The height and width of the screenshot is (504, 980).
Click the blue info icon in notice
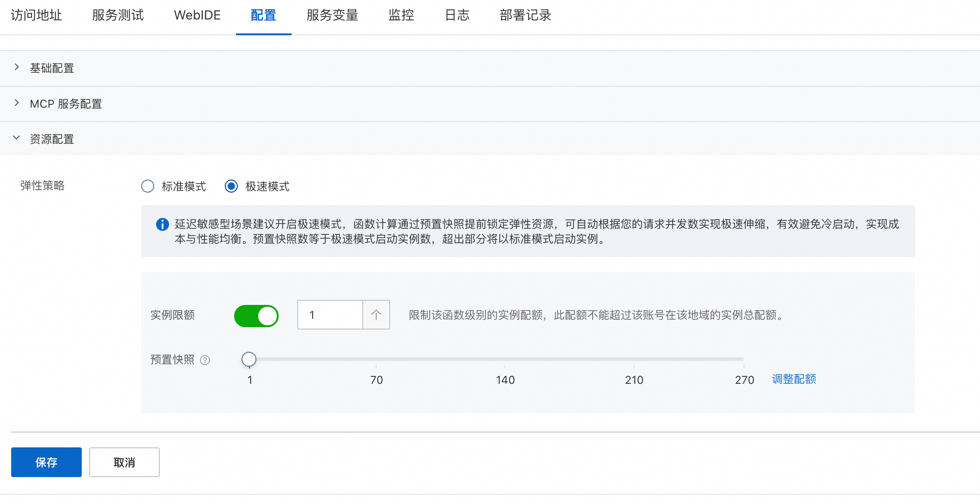pyautogui.click(x=162, y=225)
